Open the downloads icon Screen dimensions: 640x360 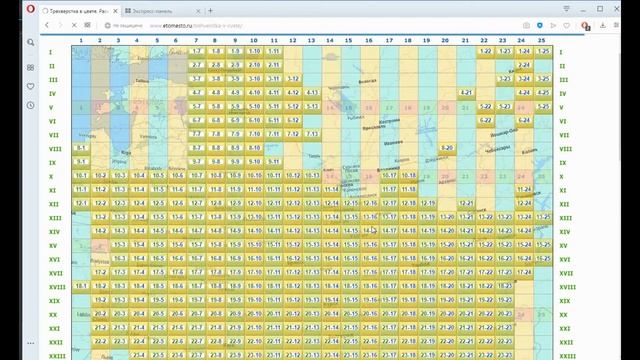click(x=602, y=25)
